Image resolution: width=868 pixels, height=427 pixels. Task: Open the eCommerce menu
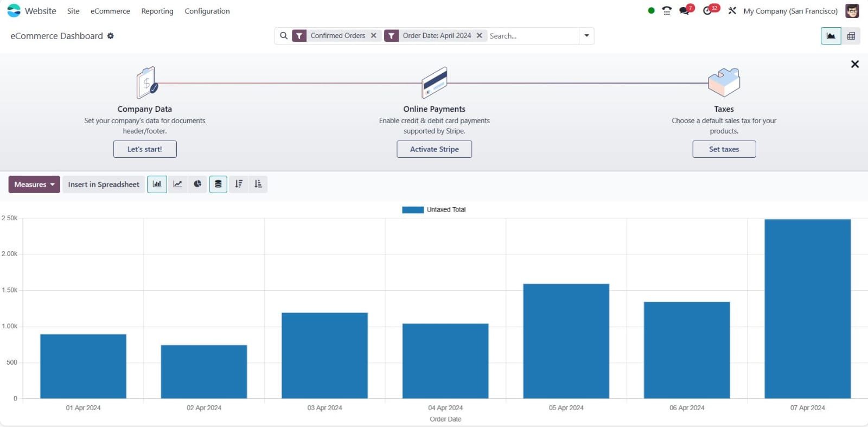point(110,11)
